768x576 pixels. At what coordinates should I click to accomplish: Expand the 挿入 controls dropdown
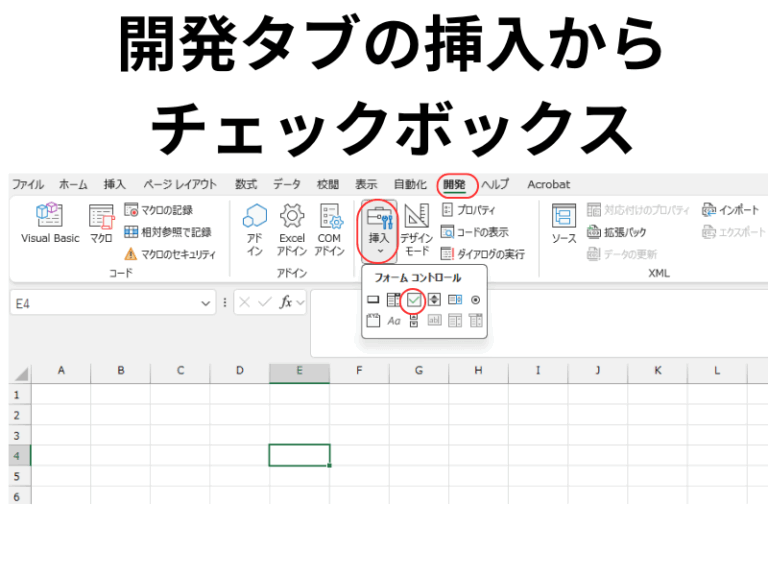pos(379,228)
